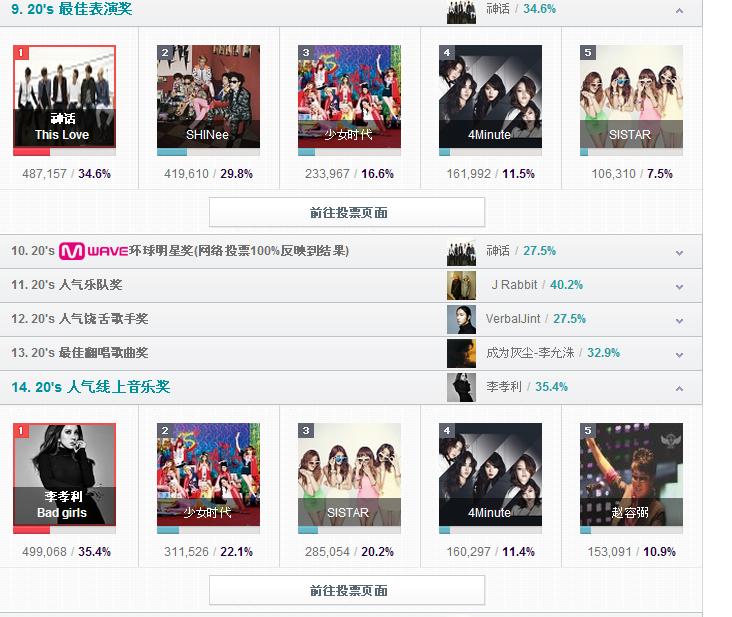Screen dimensions: 732x617
Task: Expand the category 10 MWAVE award arrow
Action: pyautogui.click(x=680, y=253)
